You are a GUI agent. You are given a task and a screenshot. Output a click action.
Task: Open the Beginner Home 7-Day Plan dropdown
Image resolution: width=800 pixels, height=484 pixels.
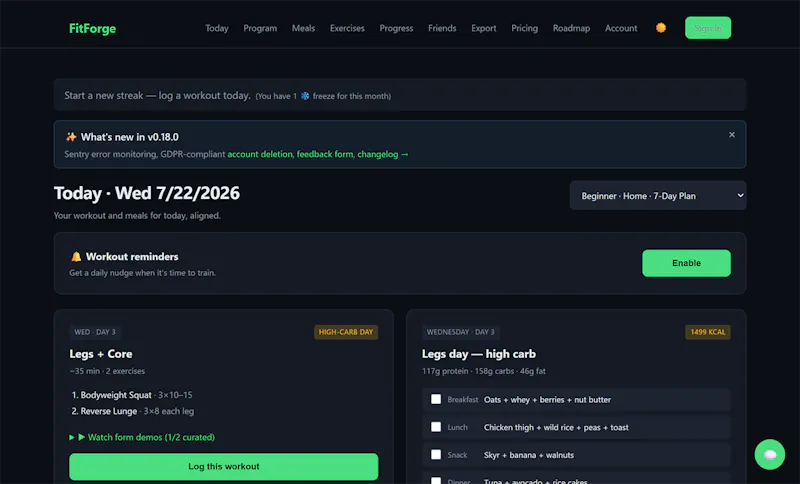click(658, 195)
